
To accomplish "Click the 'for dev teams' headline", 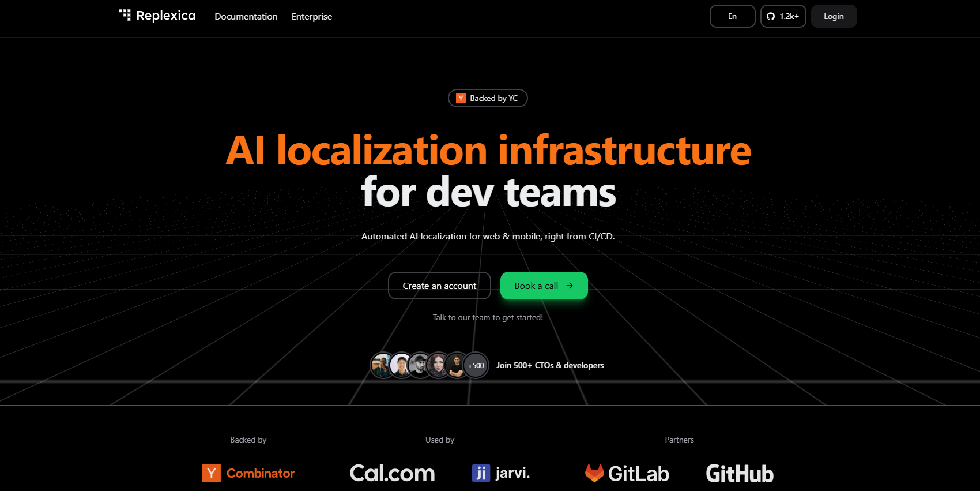I will tap(488, 192).
